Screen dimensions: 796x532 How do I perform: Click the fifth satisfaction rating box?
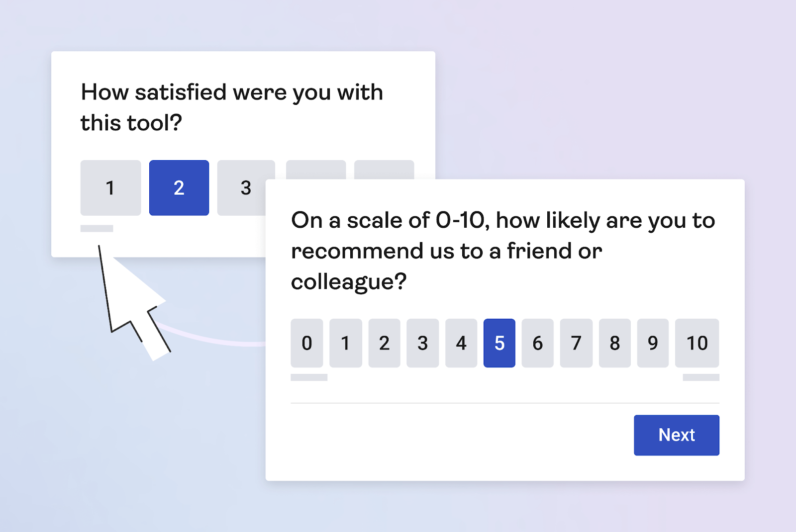(x=384, y=169)
